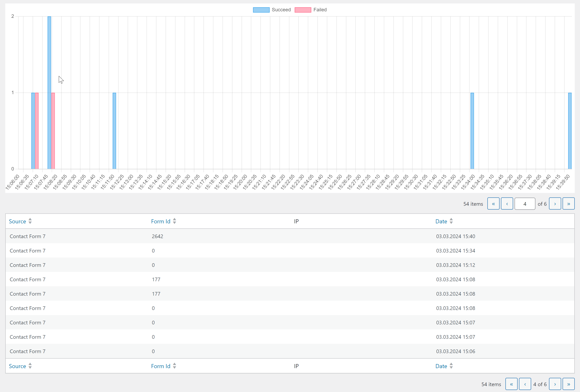Go to first page using bottom pagination
The height and width of the screenshot is (392, 580).
pos(511,384)
